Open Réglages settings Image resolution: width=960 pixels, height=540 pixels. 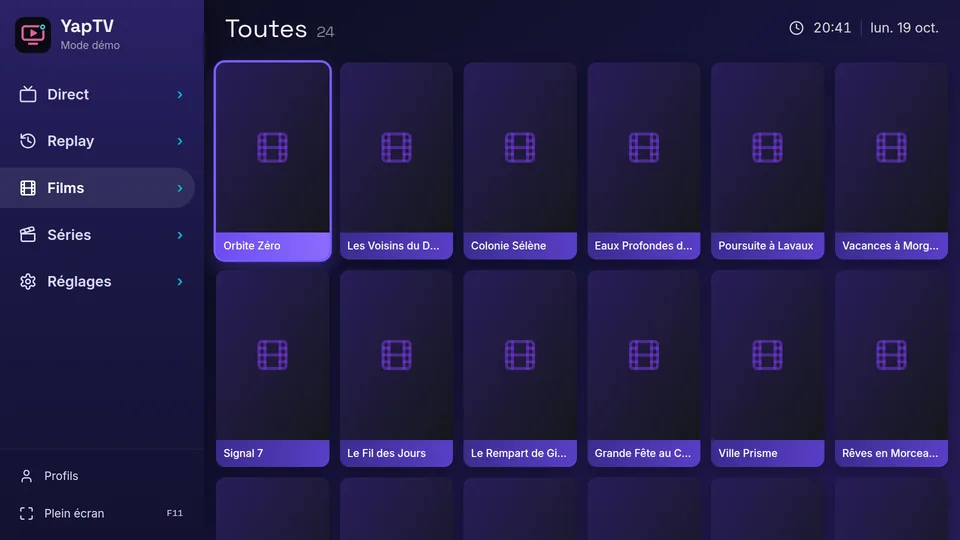(x=97, y=282)
